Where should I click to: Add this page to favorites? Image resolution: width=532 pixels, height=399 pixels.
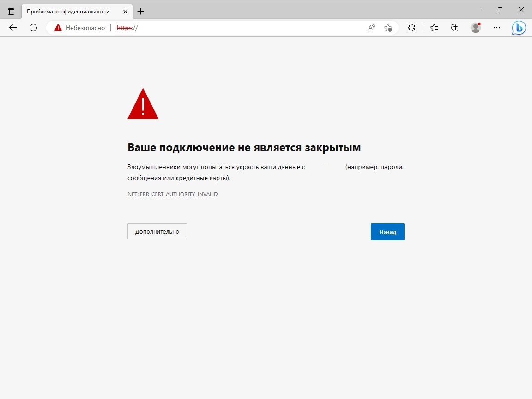coord(388,28)
